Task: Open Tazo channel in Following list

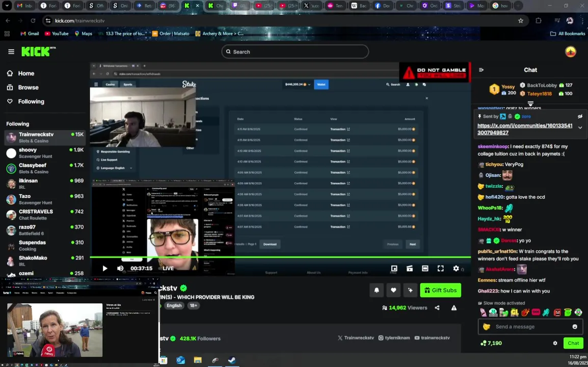Action: coord(45,199)
